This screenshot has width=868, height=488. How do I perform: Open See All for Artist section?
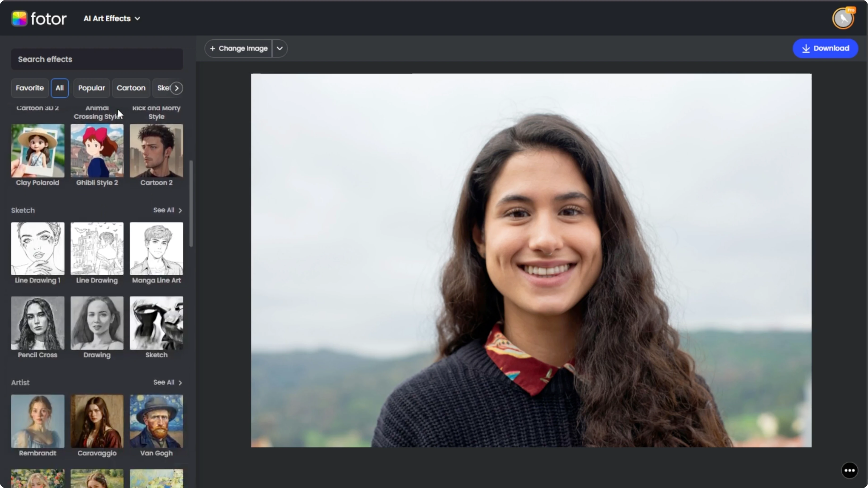167,383
